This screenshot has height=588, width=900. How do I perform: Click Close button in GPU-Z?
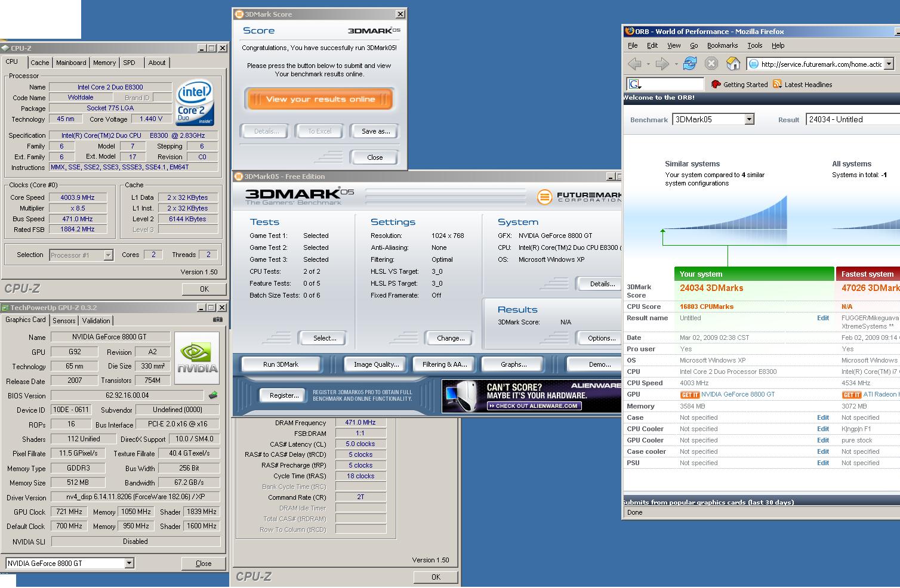pyautogui.click(x=204, y=563)
